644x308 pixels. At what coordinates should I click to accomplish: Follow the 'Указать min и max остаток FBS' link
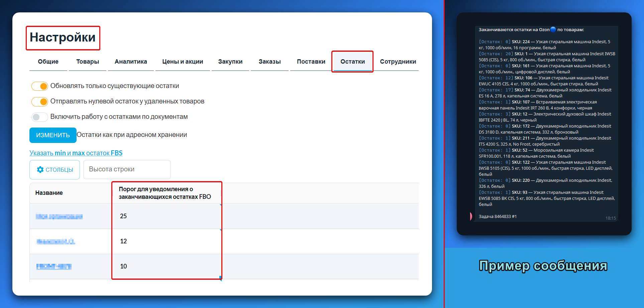tap(76, 153)
